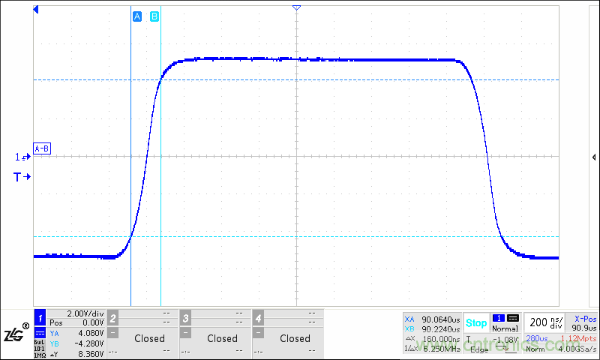Click the Normal trigger mode label

click(x=505, y=329)
